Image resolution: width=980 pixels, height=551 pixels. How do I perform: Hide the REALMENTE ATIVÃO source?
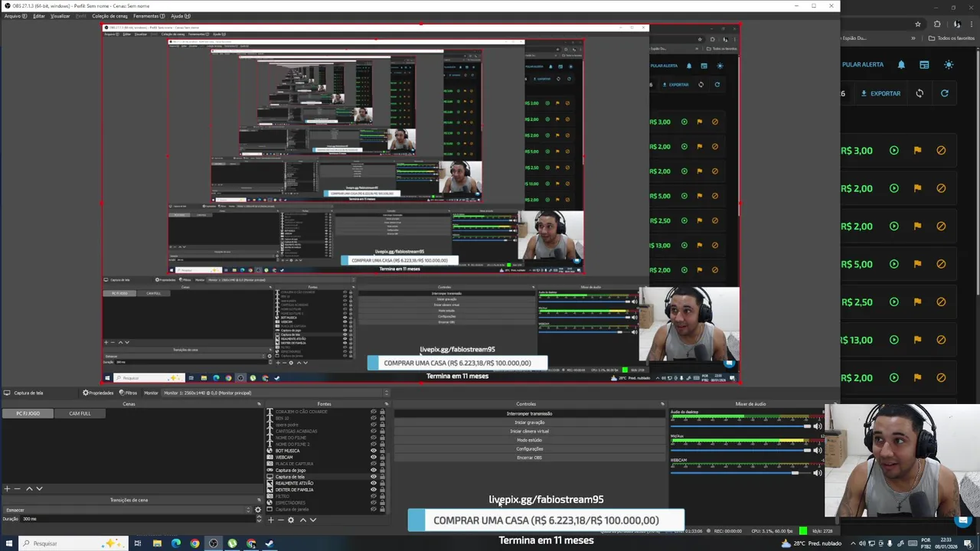374,483
